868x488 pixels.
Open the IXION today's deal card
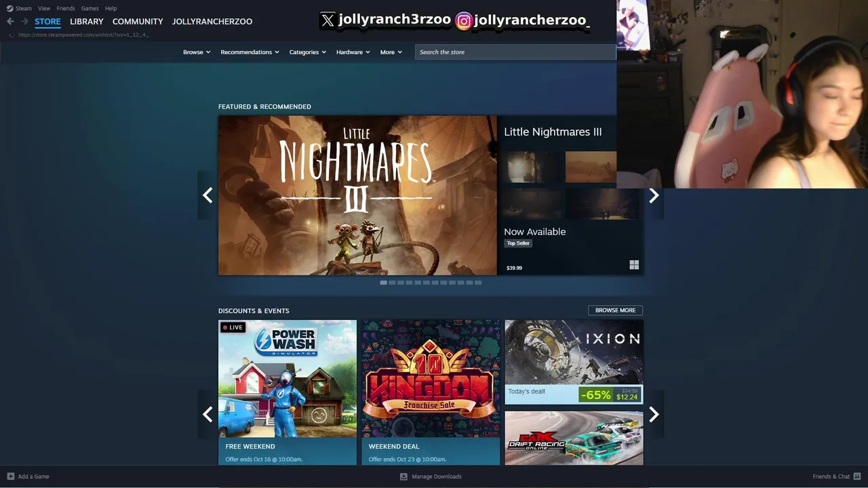point(574,362)
